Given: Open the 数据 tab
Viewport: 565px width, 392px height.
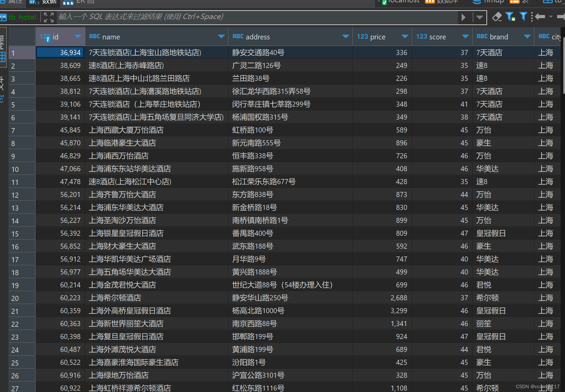Looking at the screenshot, I should 43,2.
